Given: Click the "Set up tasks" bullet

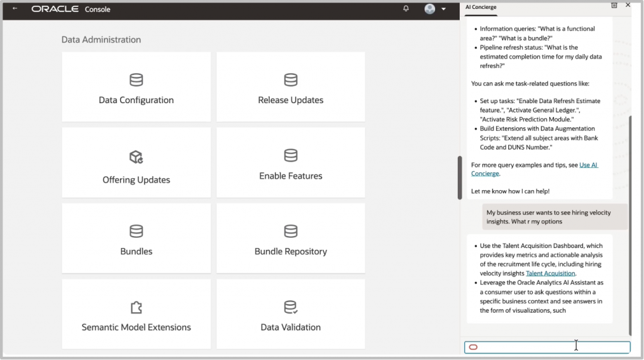Looking at the screenshot, I should pos(540,110).
